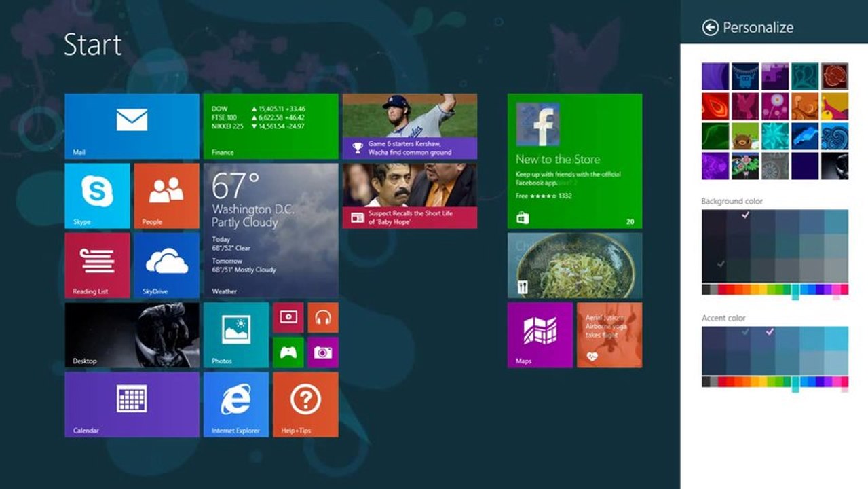Pick the white-checkmarked Accent color shade
The image size is (868, 489).
click(x=763, y=338)
